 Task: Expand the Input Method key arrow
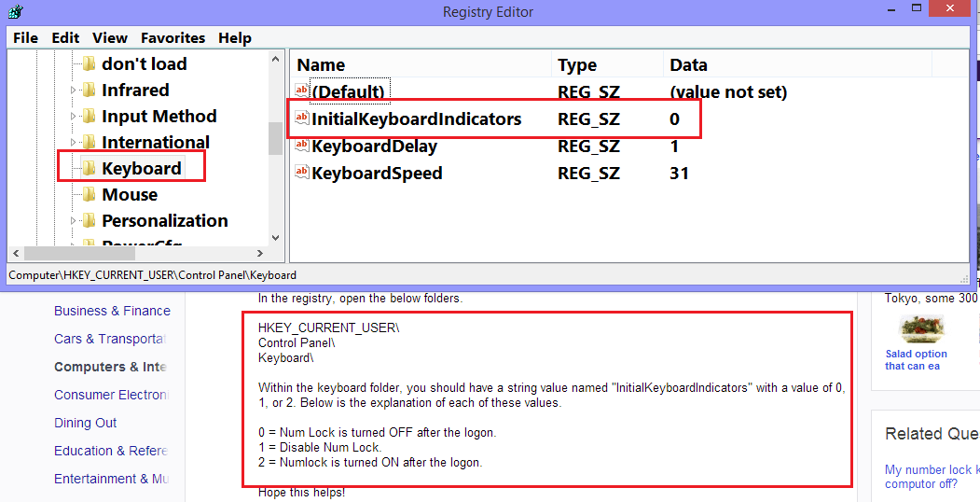74,117
